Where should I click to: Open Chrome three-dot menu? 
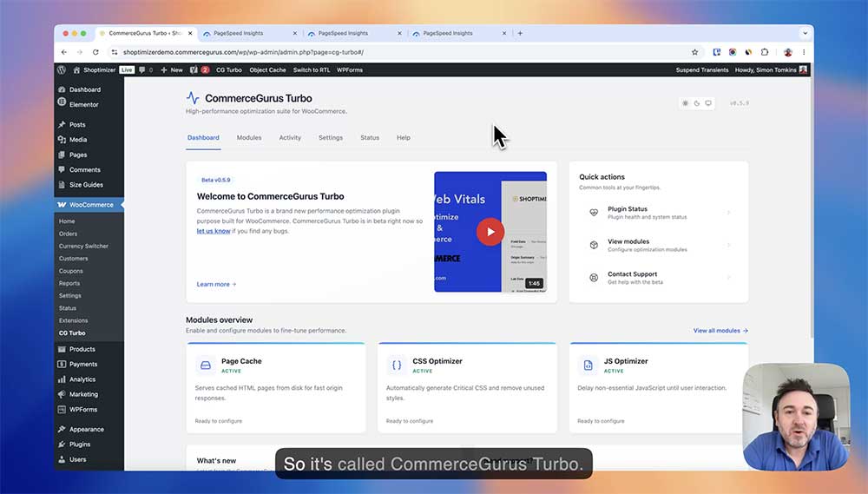804,52
